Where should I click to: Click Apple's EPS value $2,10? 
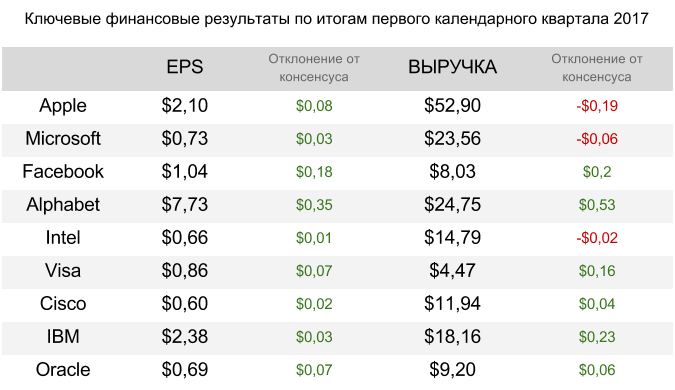tap(185, 106)
